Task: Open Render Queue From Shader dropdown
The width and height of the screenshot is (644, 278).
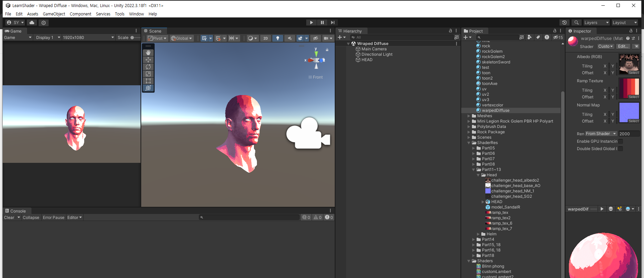Action: click(x=601, y=134)
